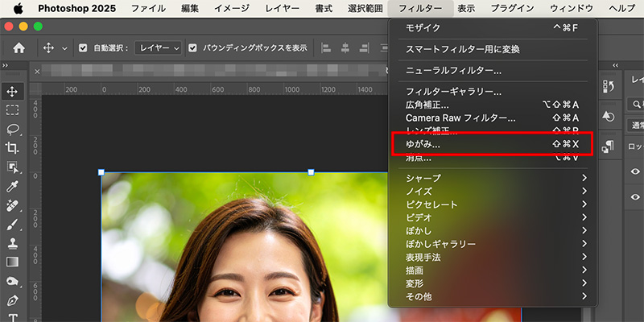644x322 pixels.
Task: Open the Apple menu
Action: click(x=18, y=8)
